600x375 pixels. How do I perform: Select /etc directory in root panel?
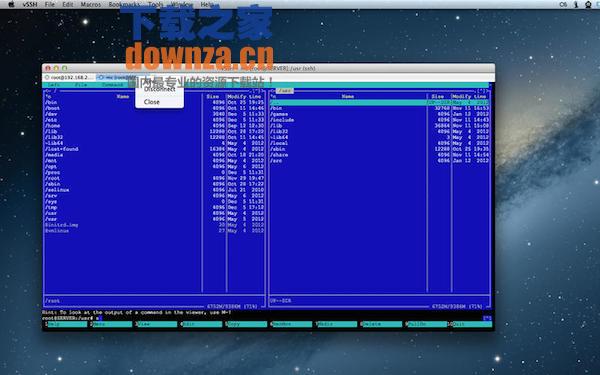coord(154,120)
